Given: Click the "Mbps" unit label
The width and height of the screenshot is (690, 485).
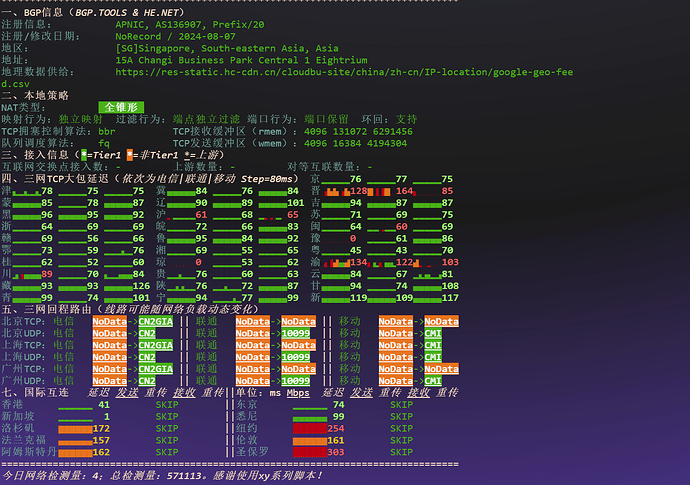Looking at the screenshot, I should tap(298, 393).
